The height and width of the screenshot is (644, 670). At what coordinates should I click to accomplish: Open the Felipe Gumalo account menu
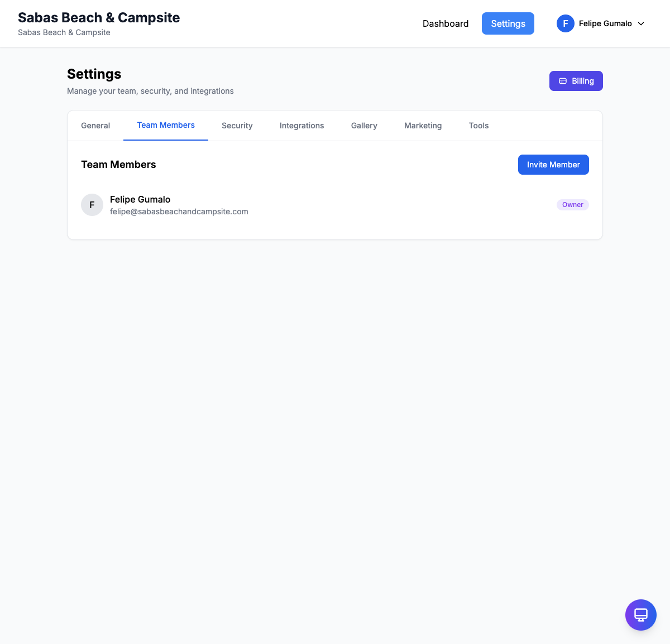point(605,23)
